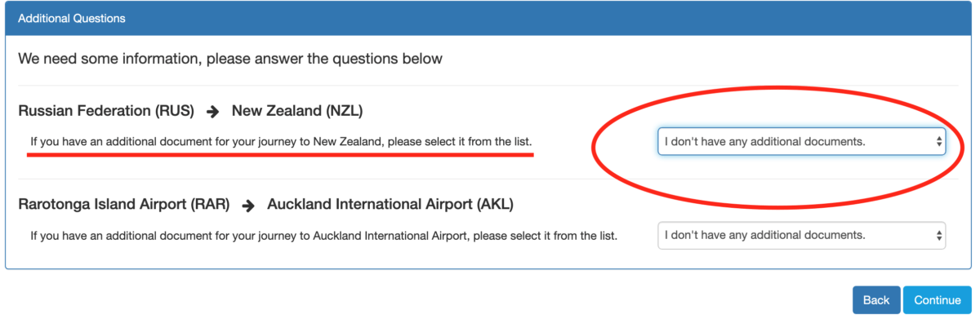Open the New Zealand additional documents dropdown
This screenshot has width=980, height=319.
tap(802, 141)
